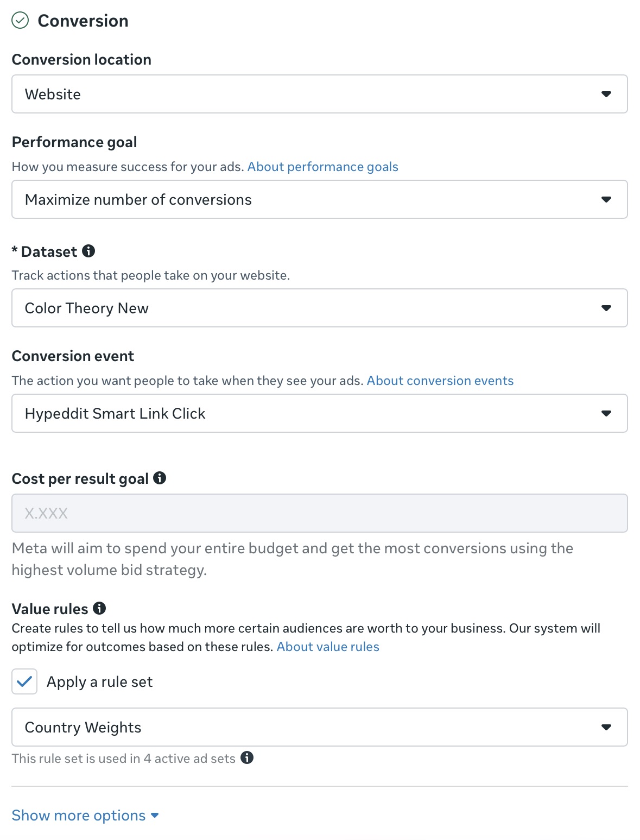Open the Conversion event dropdown
The height and width of the screenshot is (840, 640).
tap(319, 413)
